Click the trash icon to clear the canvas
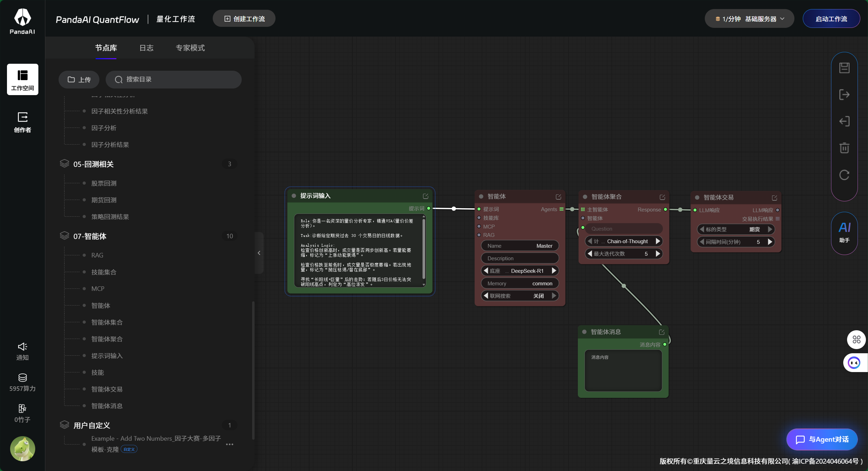Screen dimensions: 868x471 [x=844, y=148]
